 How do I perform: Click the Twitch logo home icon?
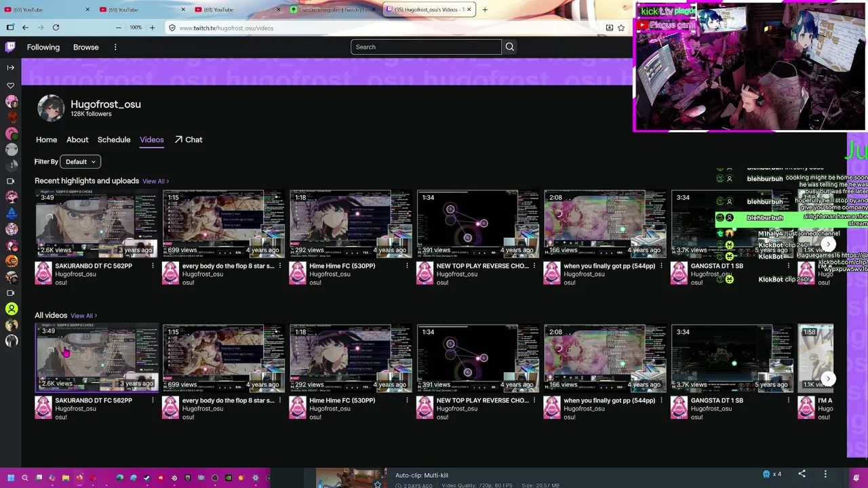[x=10, y=47]
